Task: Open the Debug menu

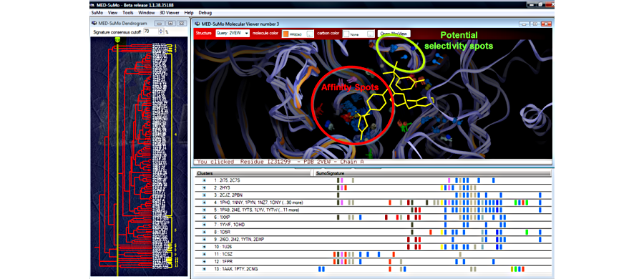Action: pos(205,13)
